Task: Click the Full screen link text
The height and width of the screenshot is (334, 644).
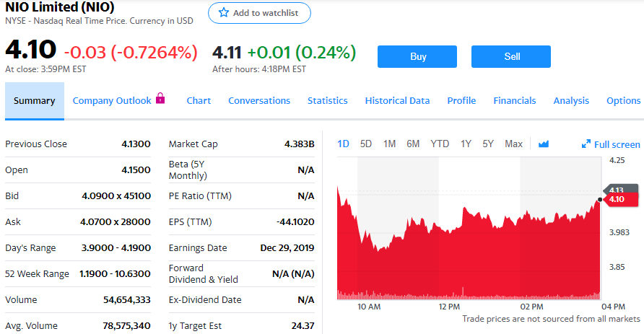Action: click(x=617, y=144)
